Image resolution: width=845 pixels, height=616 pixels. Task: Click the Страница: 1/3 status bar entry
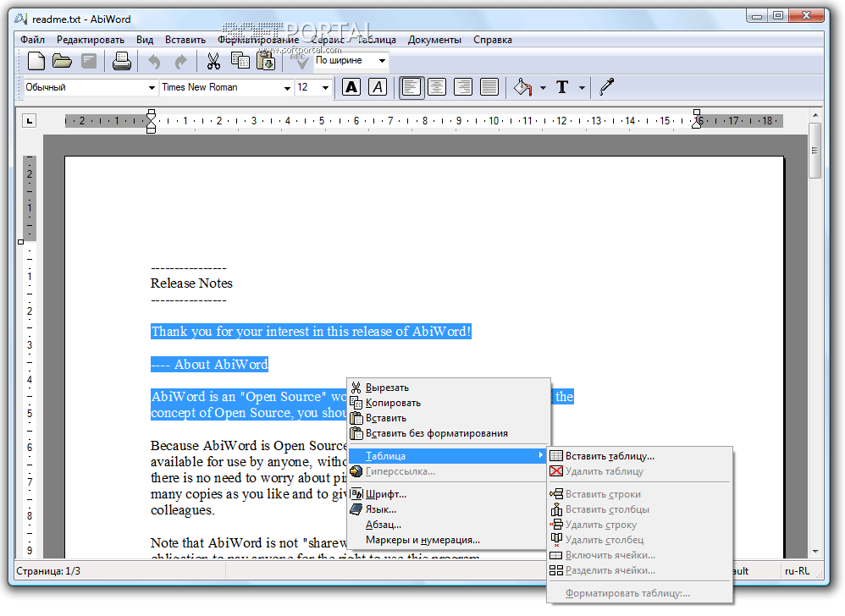pos(48,571)
